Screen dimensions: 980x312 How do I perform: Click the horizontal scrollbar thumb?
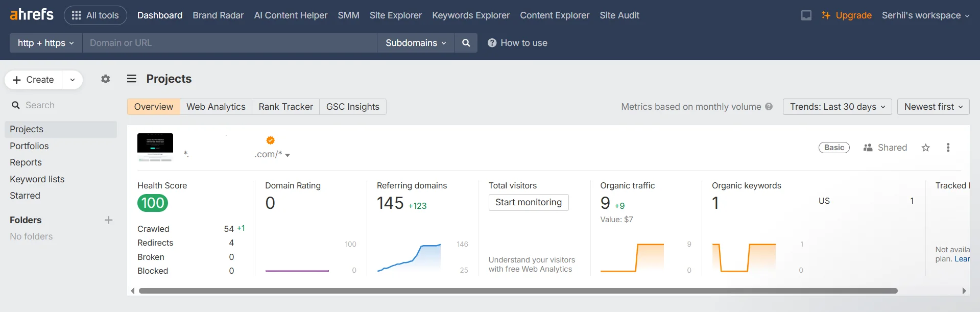(518, 291)
